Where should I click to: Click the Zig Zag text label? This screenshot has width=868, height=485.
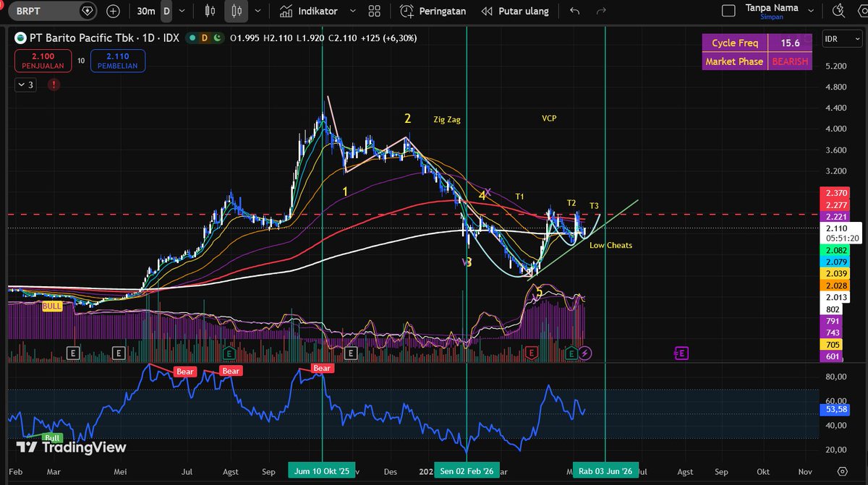point(447,120)
